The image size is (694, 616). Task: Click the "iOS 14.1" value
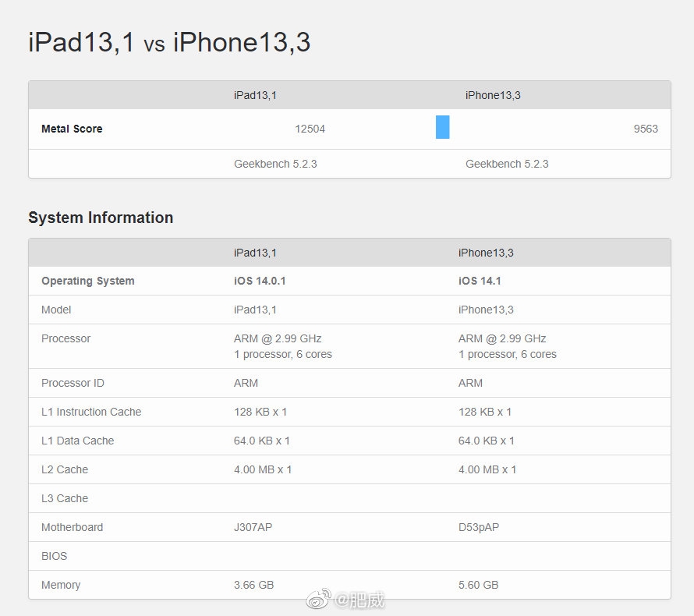click(x=480, y=281)
